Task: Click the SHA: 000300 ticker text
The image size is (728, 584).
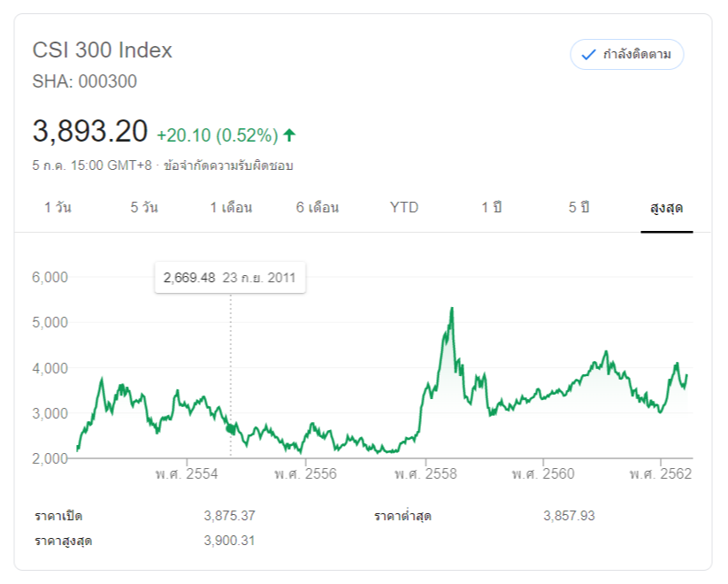Action: (85, 81)
